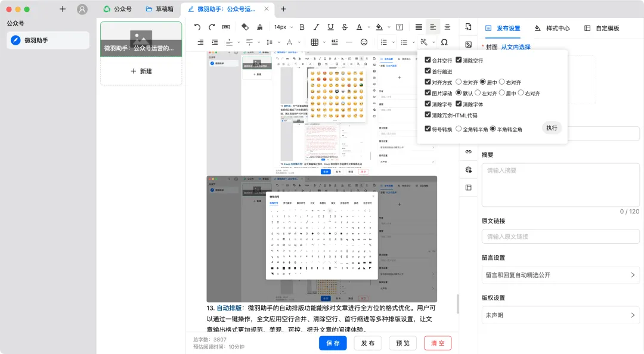
Task: Toggle italic formatting
Action: point(316,27)
